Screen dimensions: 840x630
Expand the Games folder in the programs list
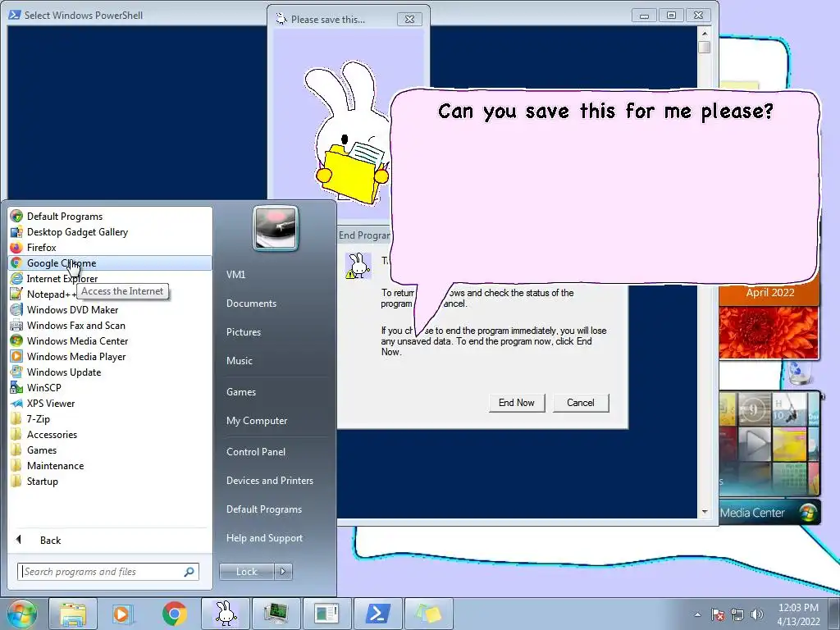tap(110, 450)
